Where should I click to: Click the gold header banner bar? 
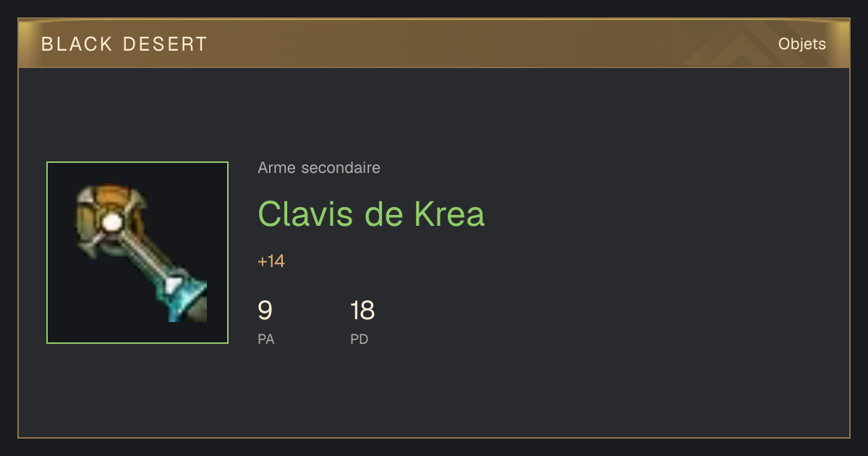[x=434, y=43]
